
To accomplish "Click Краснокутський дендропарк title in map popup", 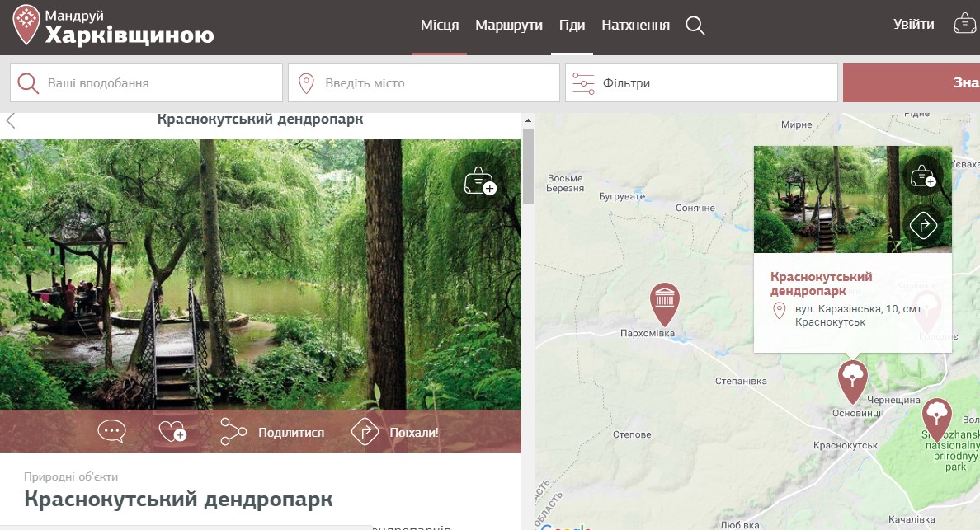I will pos(821,284).
